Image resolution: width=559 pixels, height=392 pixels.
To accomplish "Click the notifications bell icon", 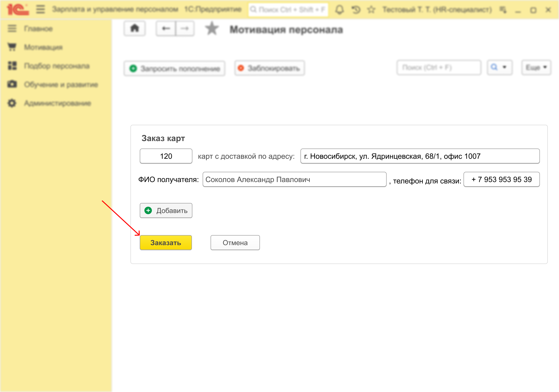I will (339, 10).
